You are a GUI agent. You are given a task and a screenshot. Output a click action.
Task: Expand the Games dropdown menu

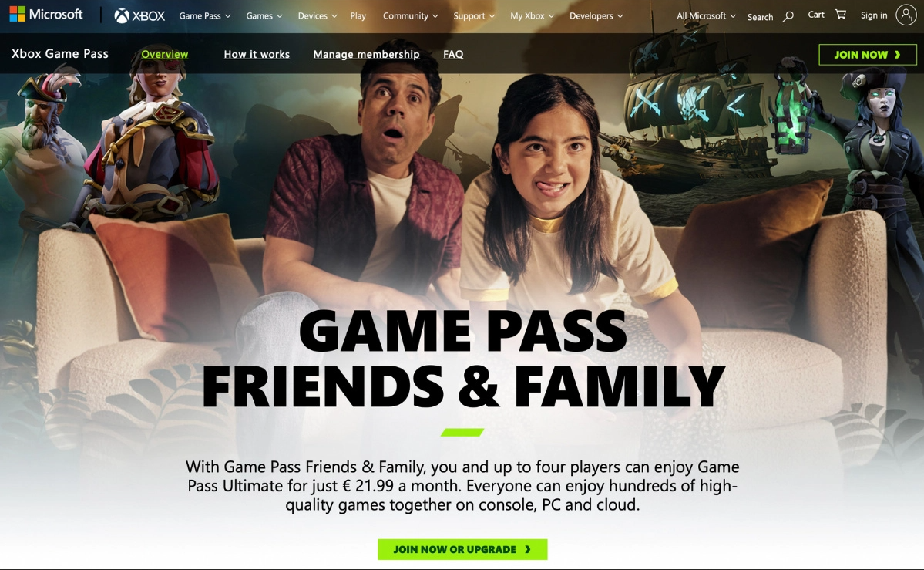pyautogui.click(x=264, y=16)
